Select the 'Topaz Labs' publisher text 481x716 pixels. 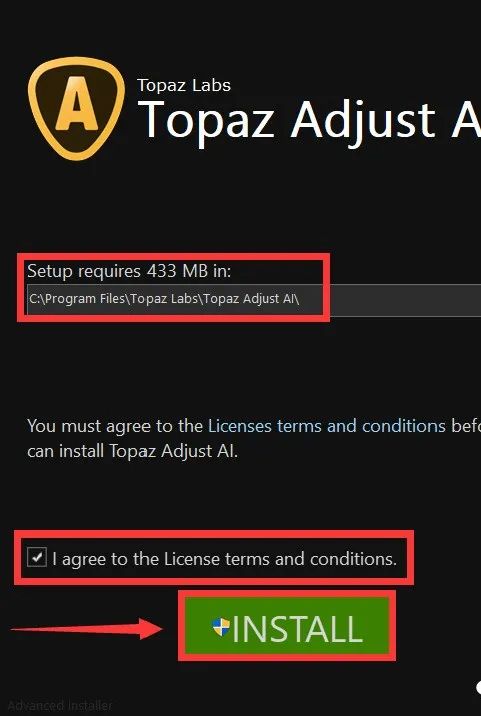[184, 85]
